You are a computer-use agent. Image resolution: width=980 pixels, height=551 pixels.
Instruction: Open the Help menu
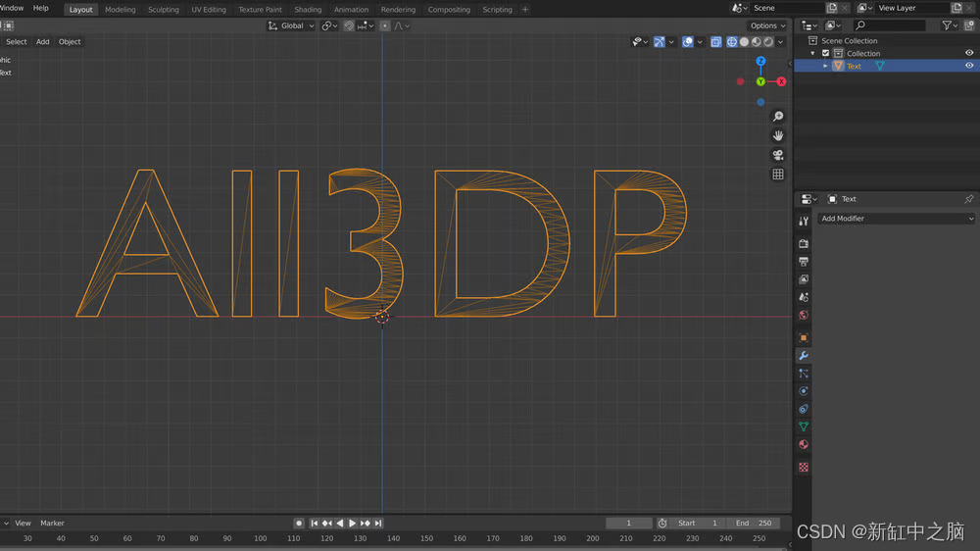(40, 8)
